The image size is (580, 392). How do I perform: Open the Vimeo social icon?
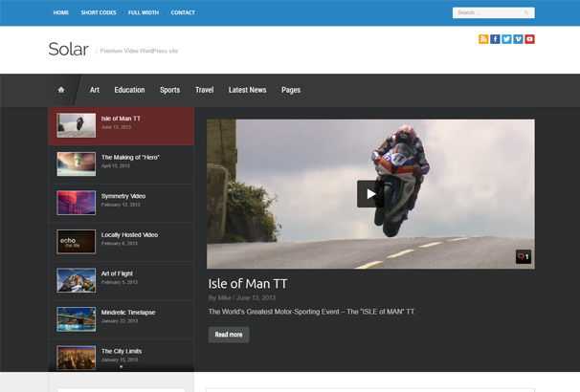[518, 39]
